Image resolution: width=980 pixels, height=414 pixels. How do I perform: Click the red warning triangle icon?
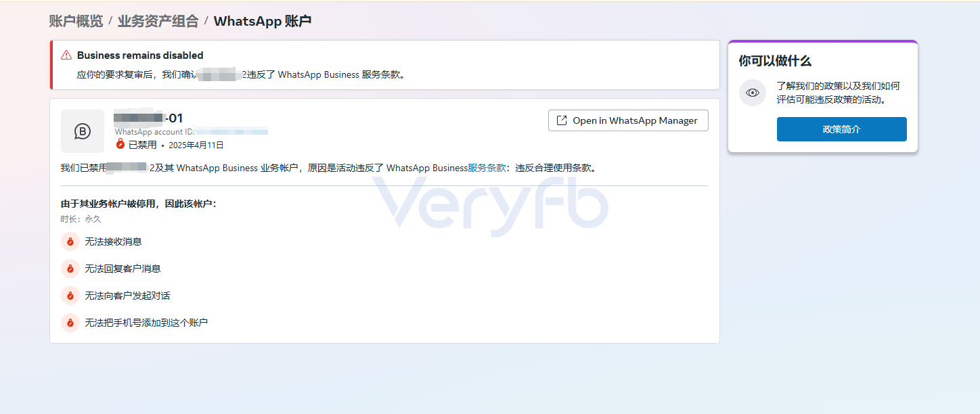66,55
